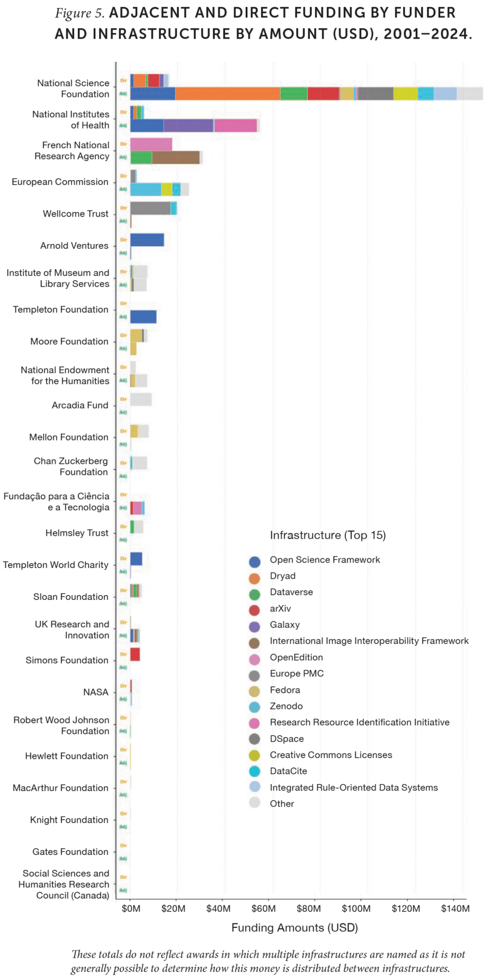Click Wellcome Trust's gray Europe PMC direct bar
492x980 pixels.
150,208
